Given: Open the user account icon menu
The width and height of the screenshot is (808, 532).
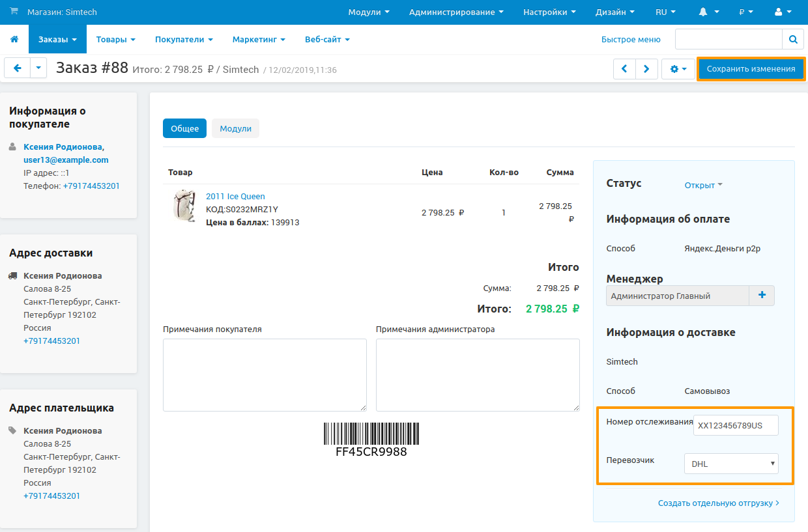Looking at the screenshot, I should [782, 12].
